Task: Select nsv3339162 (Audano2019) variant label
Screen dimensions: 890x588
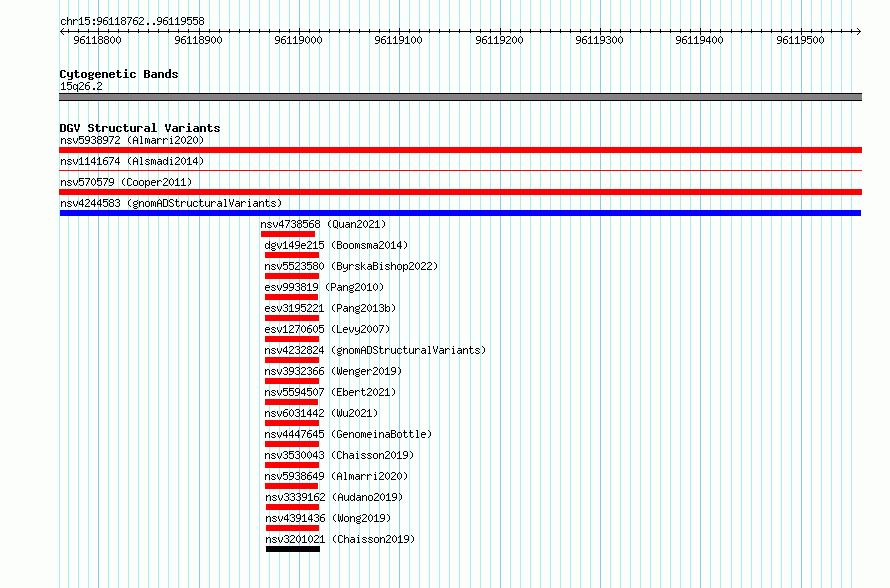Action: (334, 497)
